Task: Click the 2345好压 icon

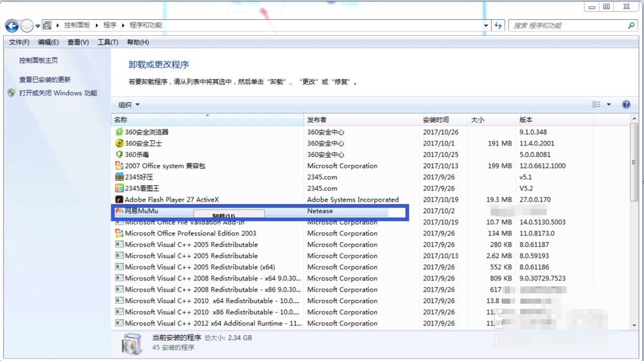Action: pyautogui.click(x=119, y=177)
